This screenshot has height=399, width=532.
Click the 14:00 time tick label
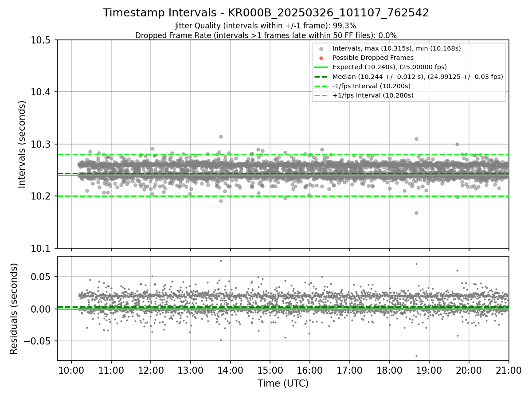coord(230,370)
